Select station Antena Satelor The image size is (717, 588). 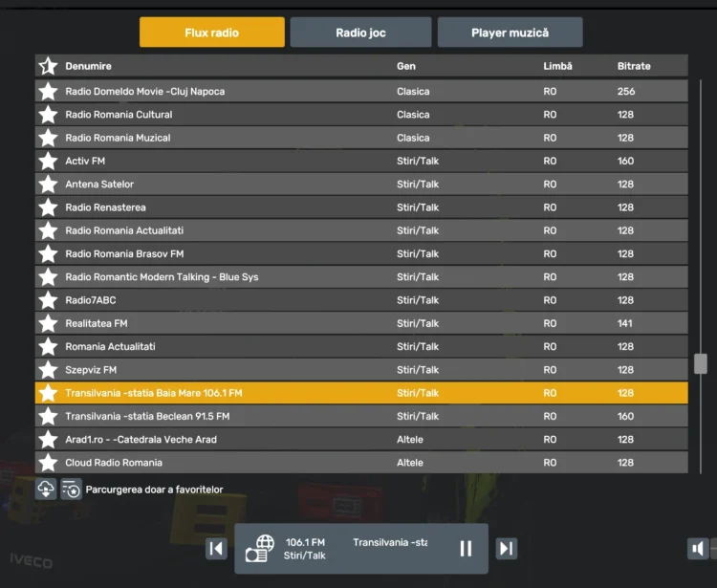coord(361,184)
